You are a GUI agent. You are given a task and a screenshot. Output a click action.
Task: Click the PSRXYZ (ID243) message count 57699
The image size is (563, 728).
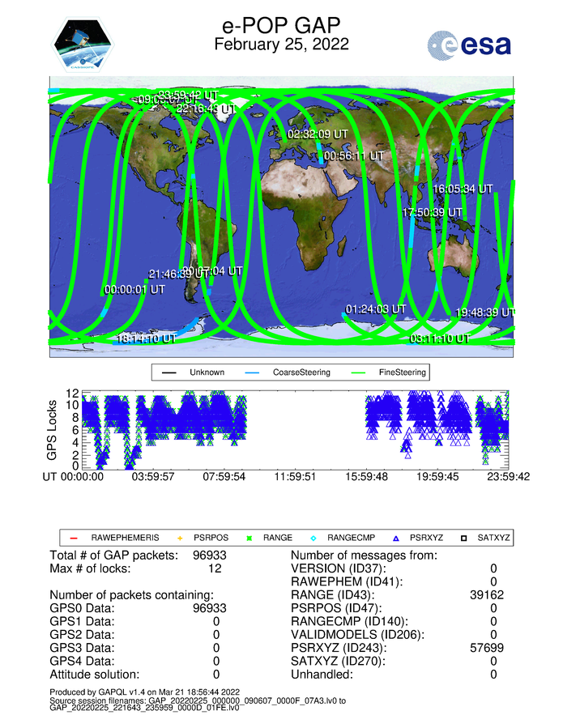pyautogui.click(x=483, y=648)
